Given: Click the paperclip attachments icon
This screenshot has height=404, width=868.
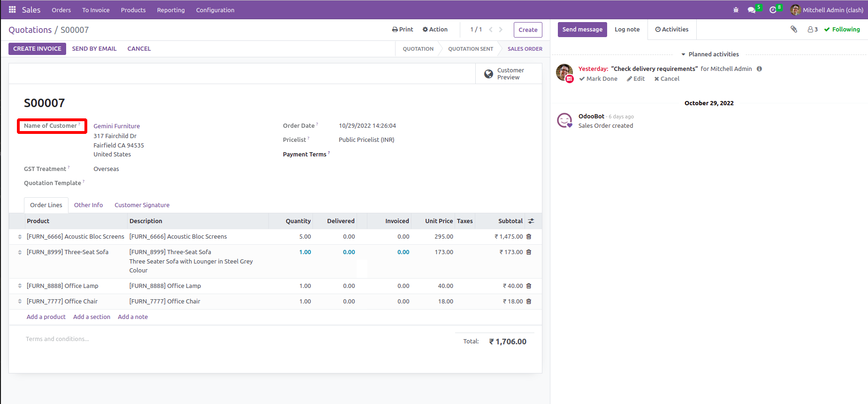Looking at the screenshot, I should point(794,29).
